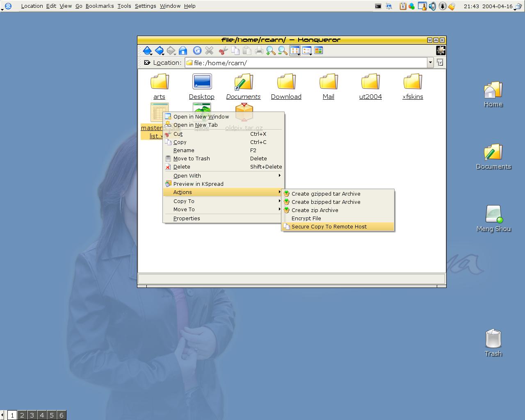The image size is (525, 420).
Task: Click the animated gear Konqueror logo
Action: [441, 50]
